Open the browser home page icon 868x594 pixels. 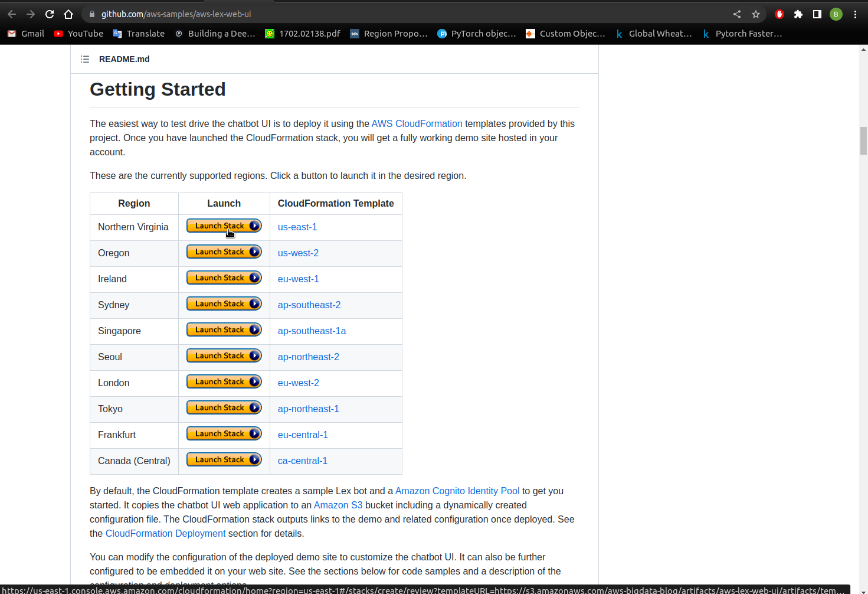tap(68, 14)
